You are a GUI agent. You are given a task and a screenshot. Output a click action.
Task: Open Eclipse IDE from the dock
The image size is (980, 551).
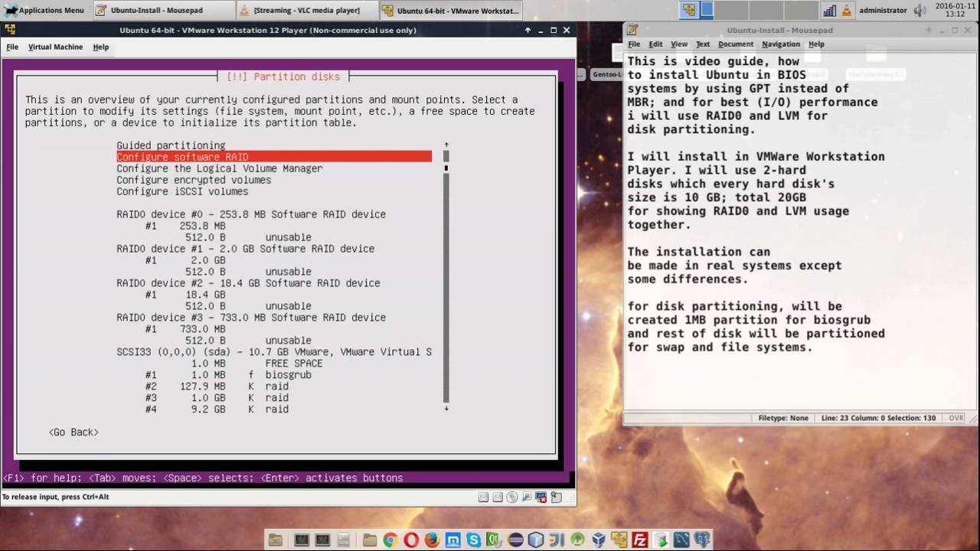coord(515,540)
